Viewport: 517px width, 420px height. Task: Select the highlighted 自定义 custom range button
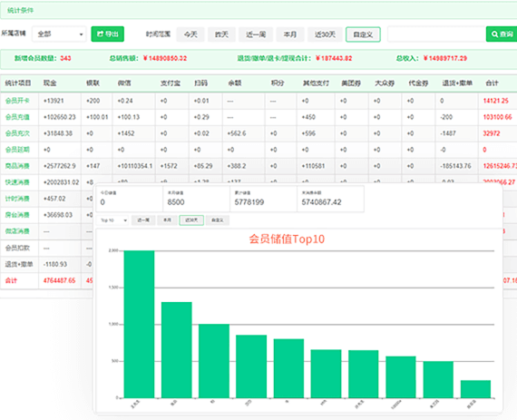pos(363,34)
